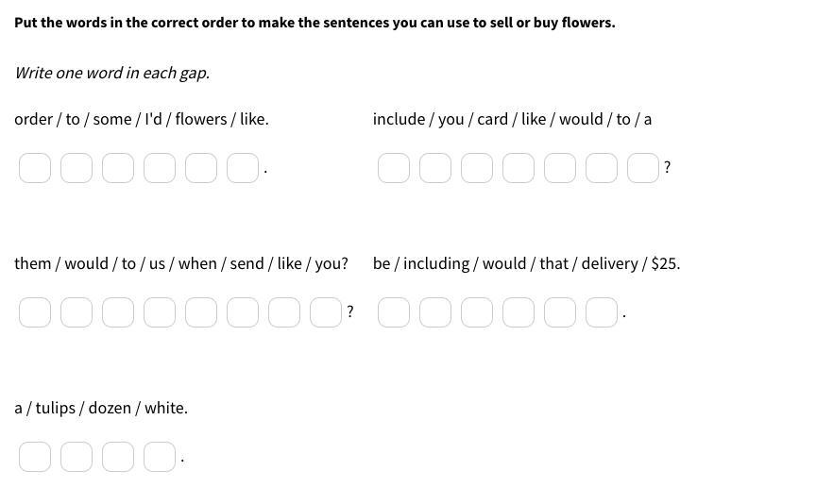Click the last gap before the period in the 'order / to / some' sentence

click(x=243, y=168)
